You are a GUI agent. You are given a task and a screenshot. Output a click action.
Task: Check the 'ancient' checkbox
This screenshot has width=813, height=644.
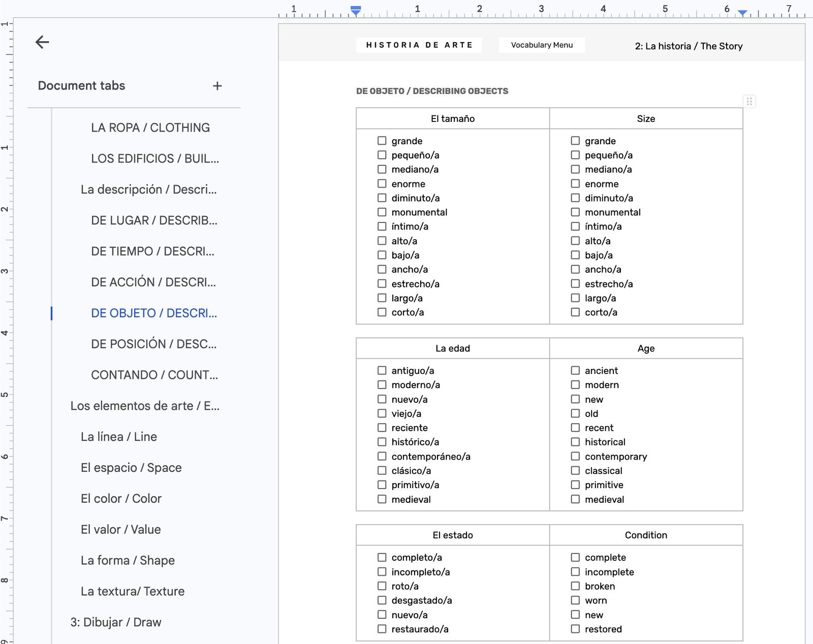[x=575, y=371]
